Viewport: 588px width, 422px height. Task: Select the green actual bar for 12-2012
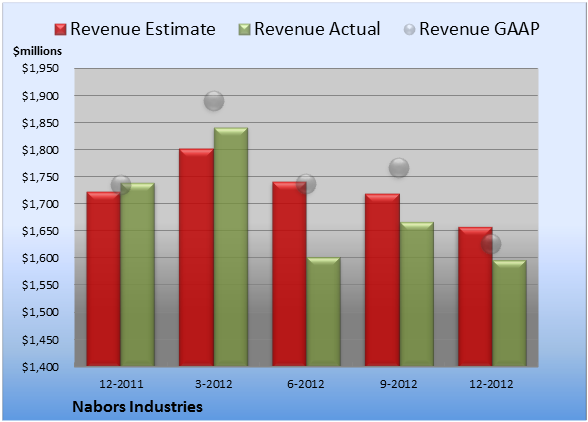(509, 313)
